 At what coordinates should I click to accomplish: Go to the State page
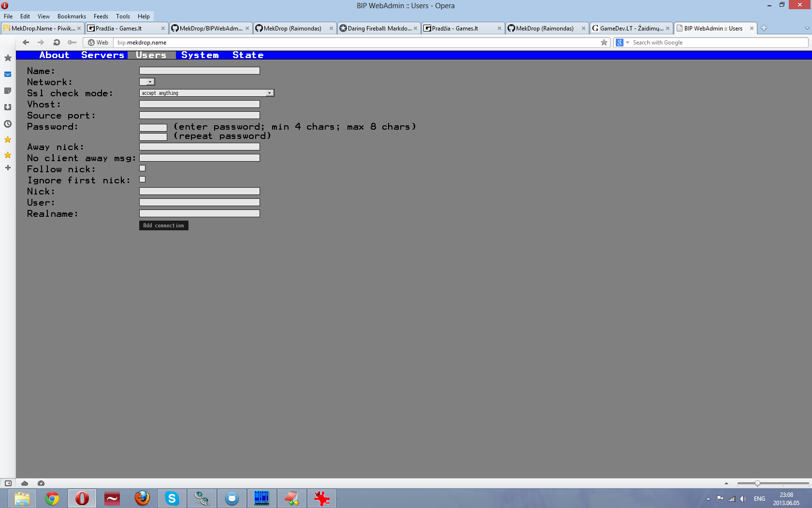248,55
